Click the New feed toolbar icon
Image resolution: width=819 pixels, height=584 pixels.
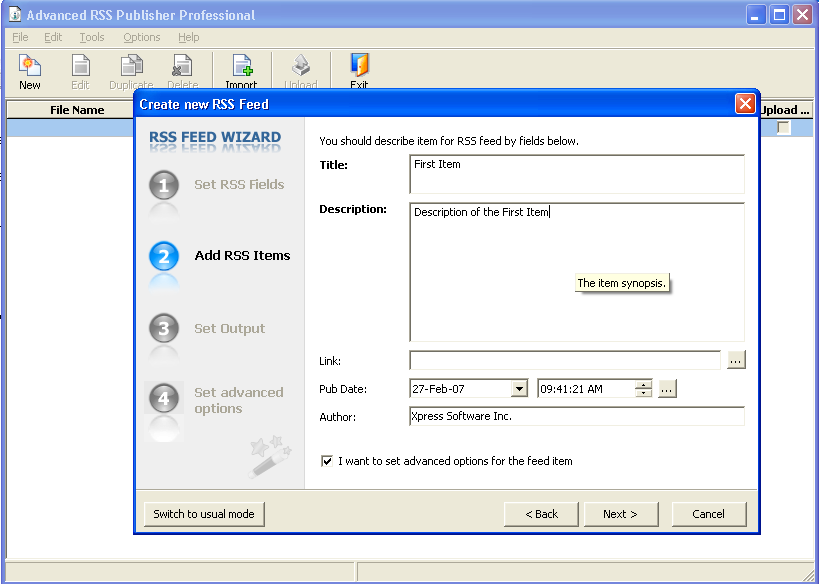tap(30, 65)
